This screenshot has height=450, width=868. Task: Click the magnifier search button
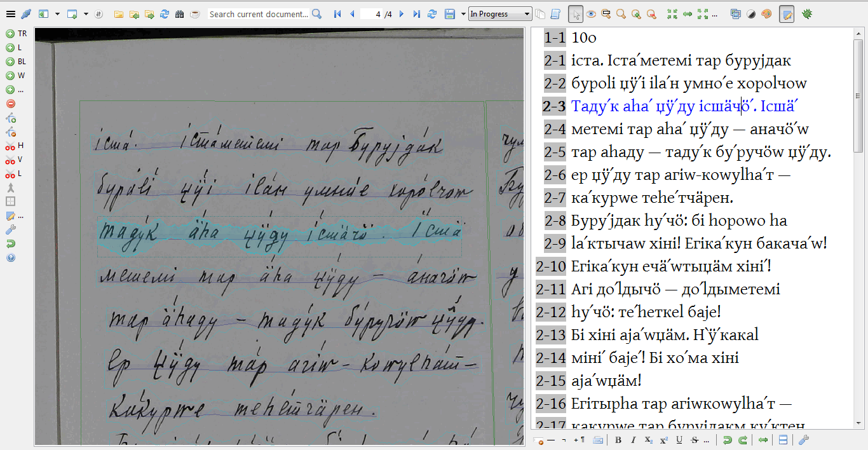tap(316, 14)
